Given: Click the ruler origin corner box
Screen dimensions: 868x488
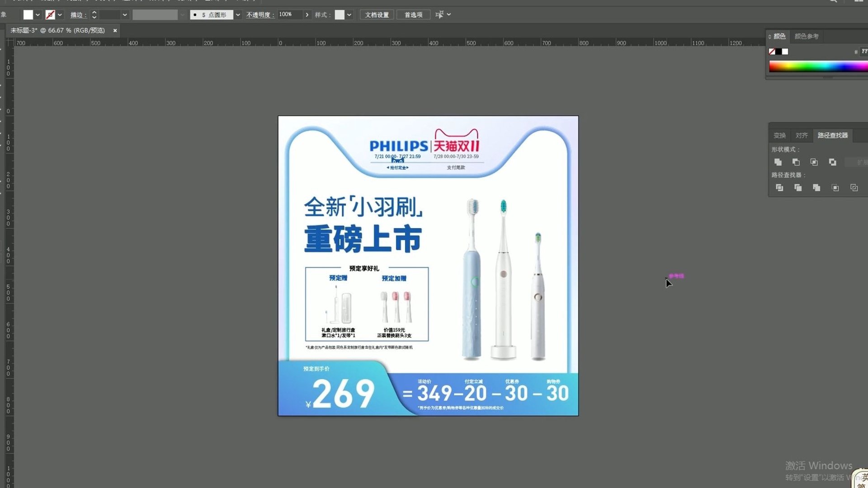Looking at the screenshot, I should click(9, 42).
